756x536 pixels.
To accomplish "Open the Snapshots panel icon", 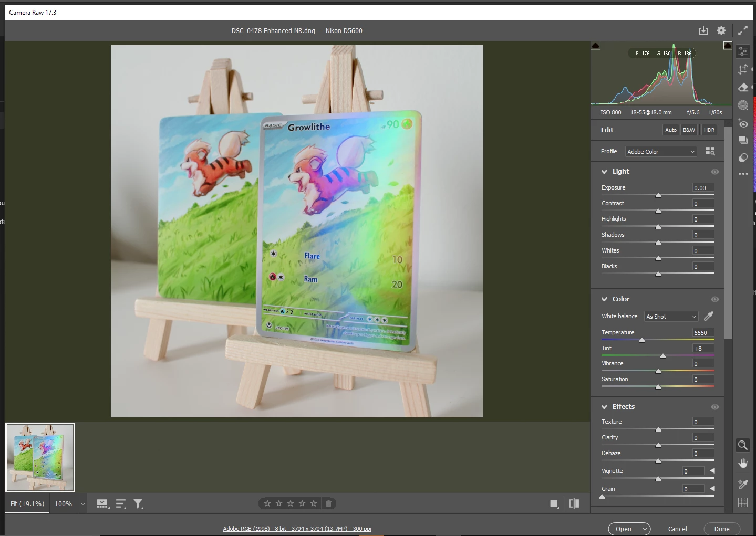I will [743, 140].
